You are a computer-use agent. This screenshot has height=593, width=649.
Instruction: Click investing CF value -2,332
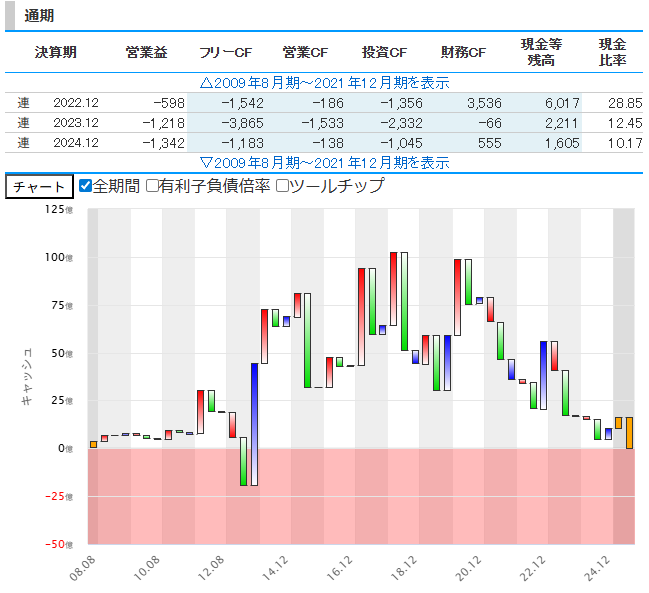point(401,123)
